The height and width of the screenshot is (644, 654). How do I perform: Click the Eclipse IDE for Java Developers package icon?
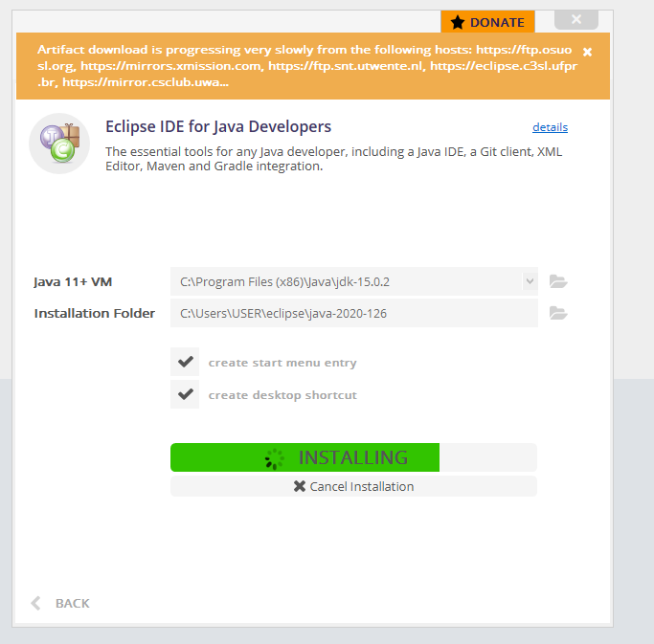[59, 144]
